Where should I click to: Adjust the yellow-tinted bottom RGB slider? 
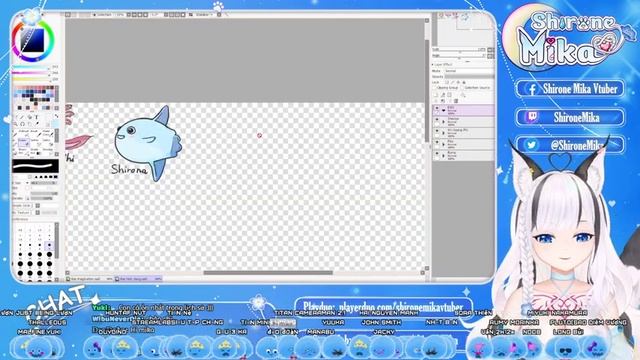tap(31, 79)
